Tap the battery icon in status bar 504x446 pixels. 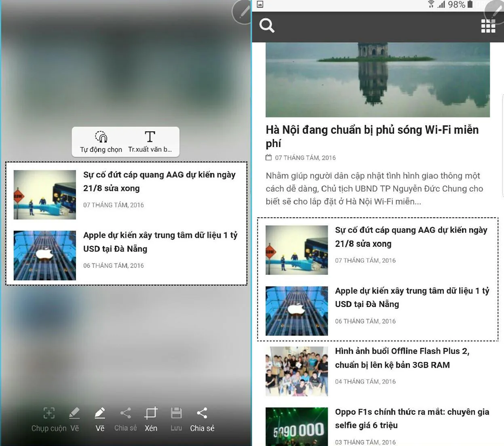tap(470, 4)
